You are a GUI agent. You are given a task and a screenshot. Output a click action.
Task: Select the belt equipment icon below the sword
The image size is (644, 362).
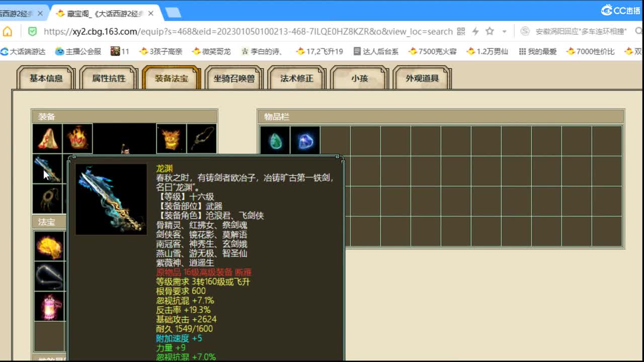coord(47,199)
